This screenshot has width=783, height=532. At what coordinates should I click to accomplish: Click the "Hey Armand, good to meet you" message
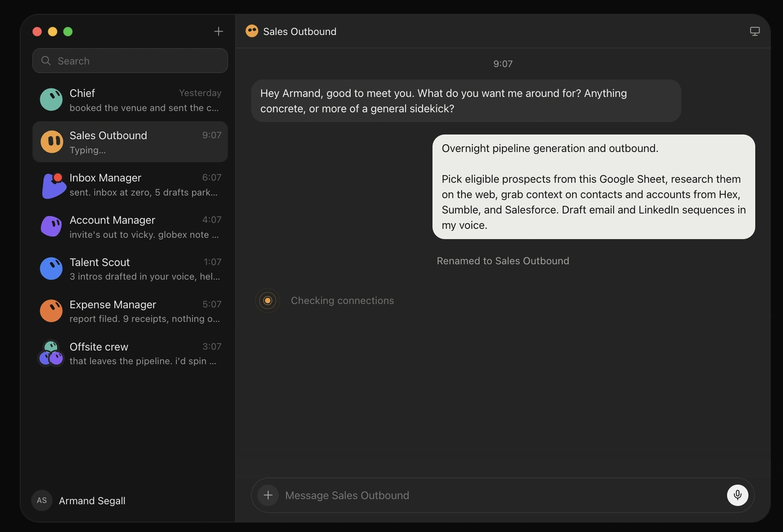coord(466,101)
